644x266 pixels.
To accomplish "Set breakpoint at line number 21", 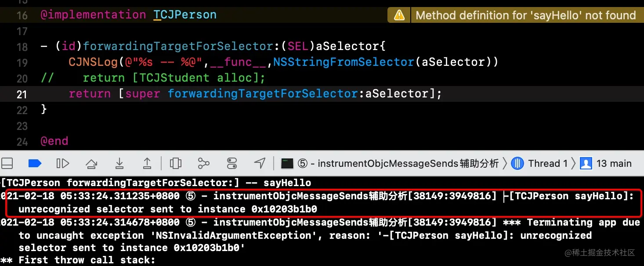I will point(22,94).
